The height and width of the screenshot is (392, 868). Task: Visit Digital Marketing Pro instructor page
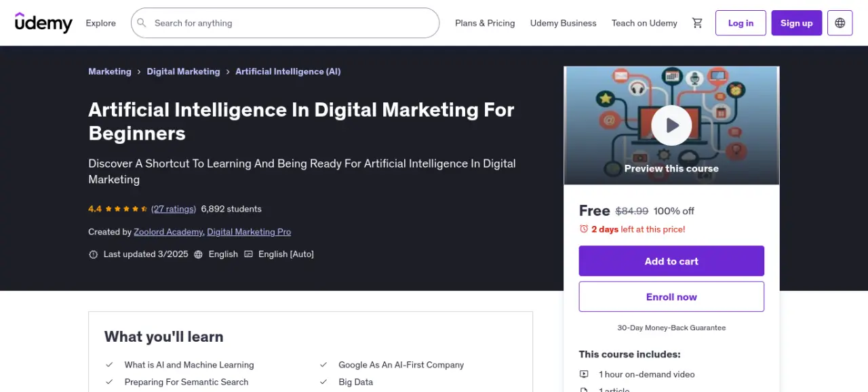click(249, 232)
